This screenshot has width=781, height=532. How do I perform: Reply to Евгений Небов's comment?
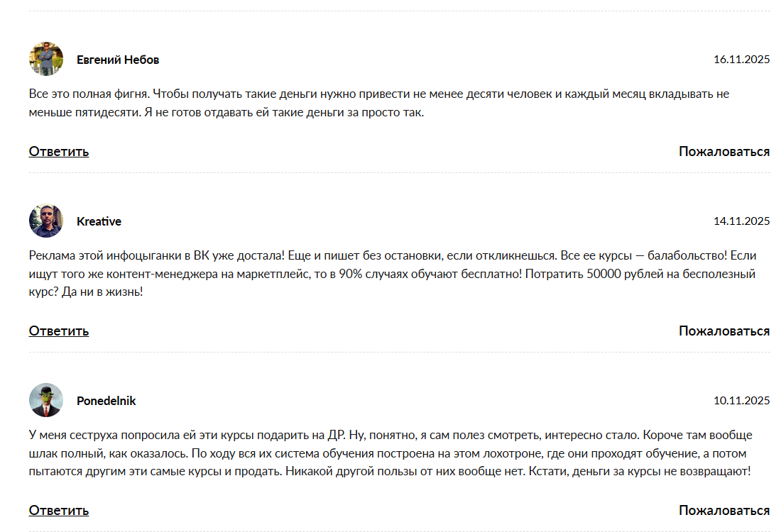point(59,151)
